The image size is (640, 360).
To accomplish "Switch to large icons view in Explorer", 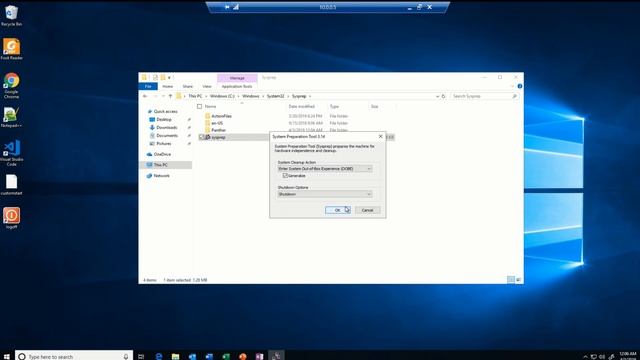I will pyautogui.click(x=518, y=280).
